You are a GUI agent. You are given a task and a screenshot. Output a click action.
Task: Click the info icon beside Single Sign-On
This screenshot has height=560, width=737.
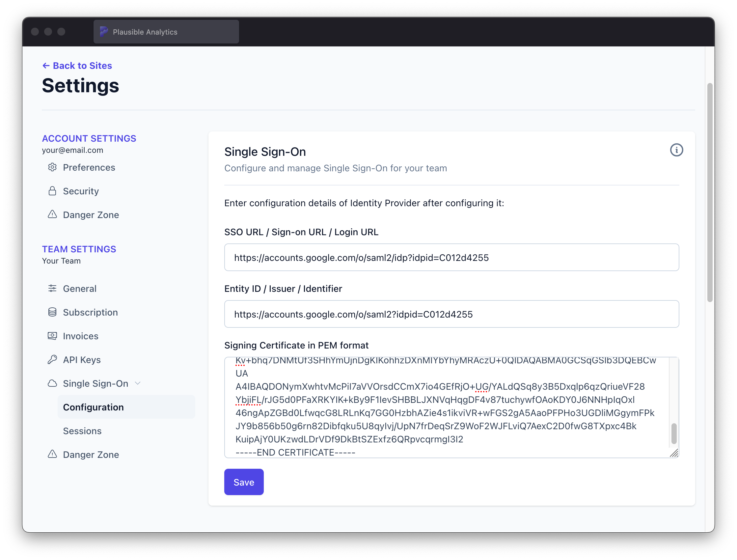click(676, 150)
